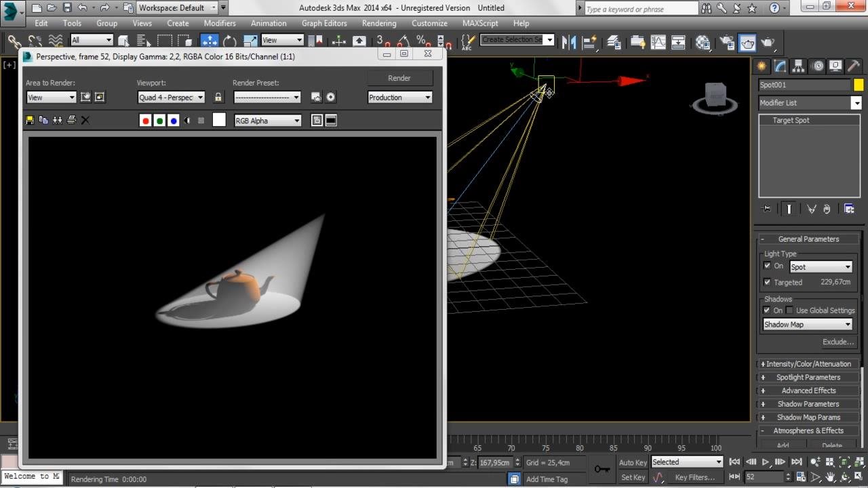Open the Shadow Map type dropdown

(x=808, y=325)
